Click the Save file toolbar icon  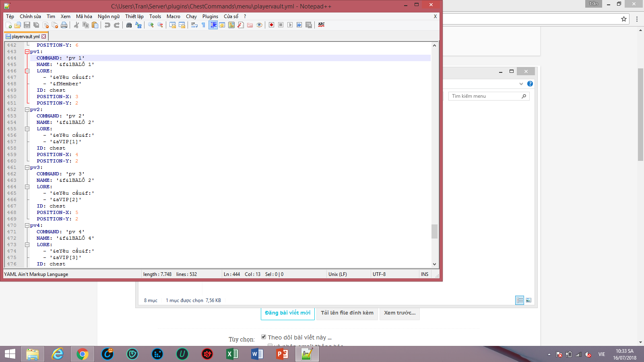click(x=27, y=25)
